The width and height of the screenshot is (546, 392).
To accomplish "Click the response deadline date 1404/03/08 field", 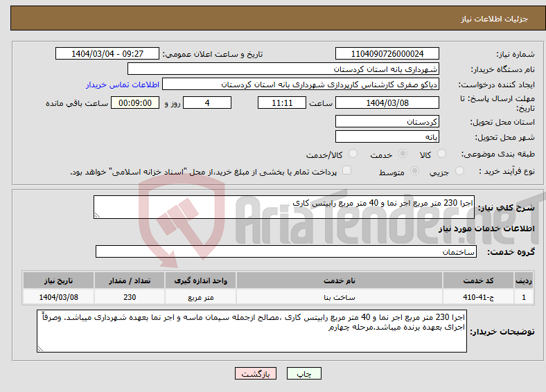I will 387,103.
